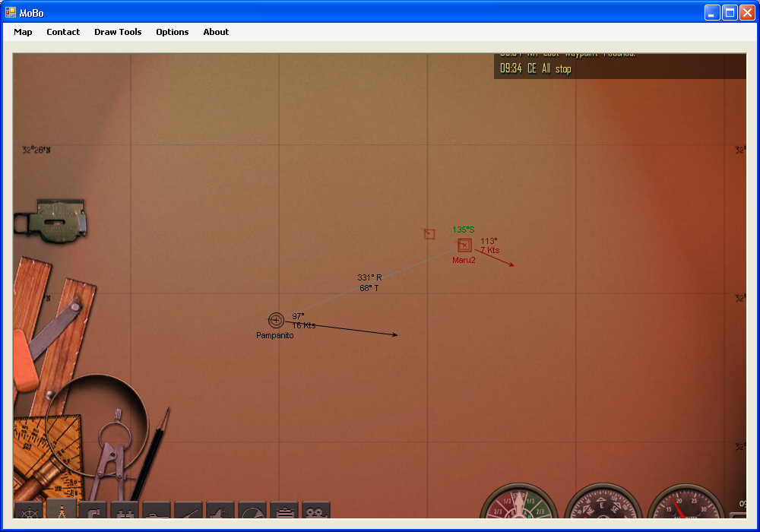This screenshot has height=532, width=760.
Task: Click the engine telegraph dial
Action: tap(520, 505)
